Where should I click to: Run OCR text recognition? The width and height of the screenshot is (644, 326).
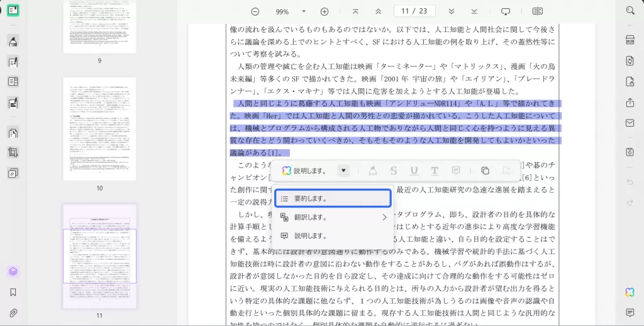(630, 40)
